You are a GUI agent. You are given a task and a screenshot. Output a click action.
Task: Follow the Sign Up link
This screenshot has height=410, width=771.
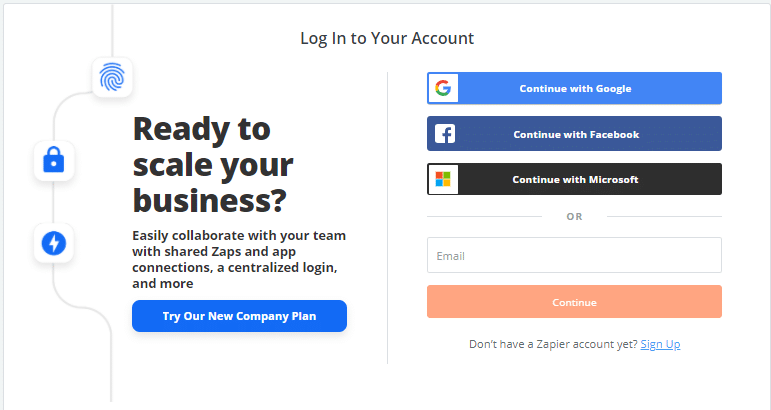(x=660, y=344)
